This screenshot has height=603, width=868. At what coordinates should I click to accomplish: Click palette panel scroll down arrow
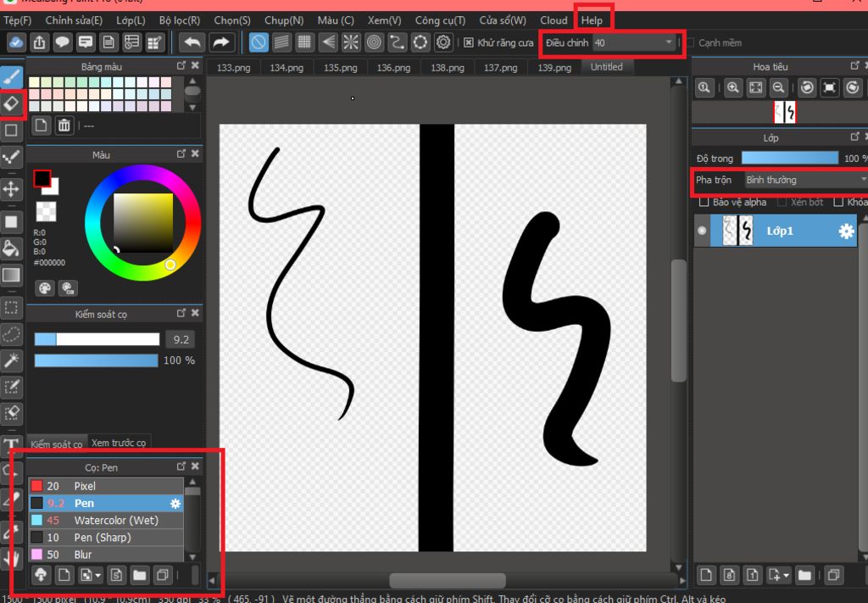coord(192,108)
